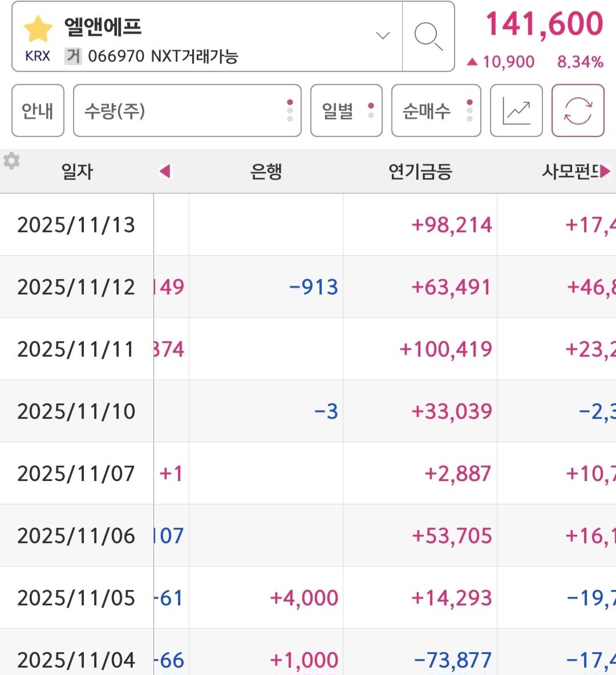Click the -913 bank value on 11/12
The image size is (616, 675).
pos(314,287)
